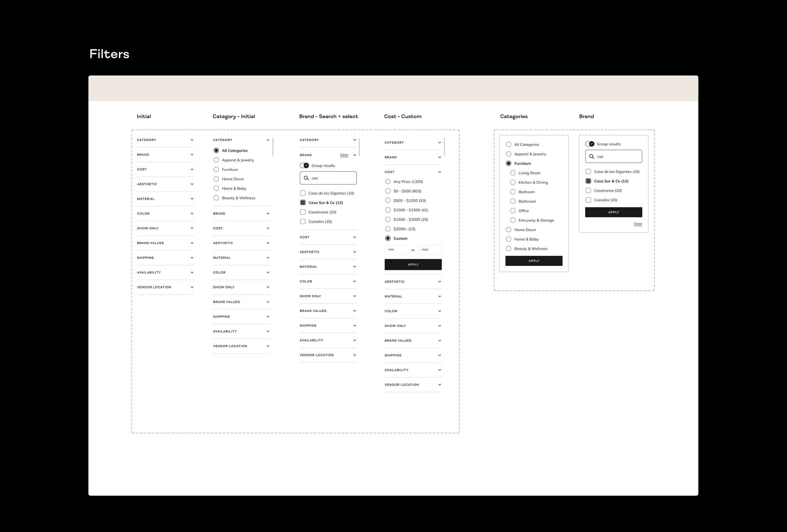Select the Custom cost option
The height and width of the screenshot is (532, 787).
tap(387, 238)
